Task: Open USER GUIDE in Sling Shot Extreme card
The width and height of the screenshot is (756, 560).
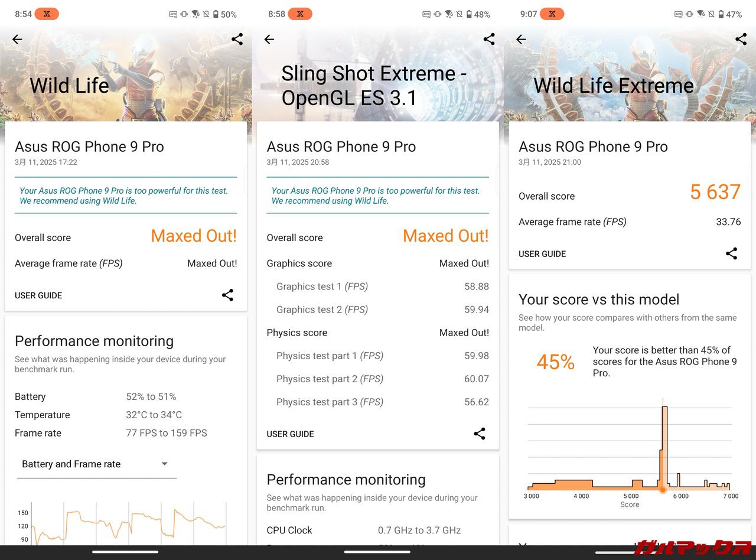Action: 290,434
